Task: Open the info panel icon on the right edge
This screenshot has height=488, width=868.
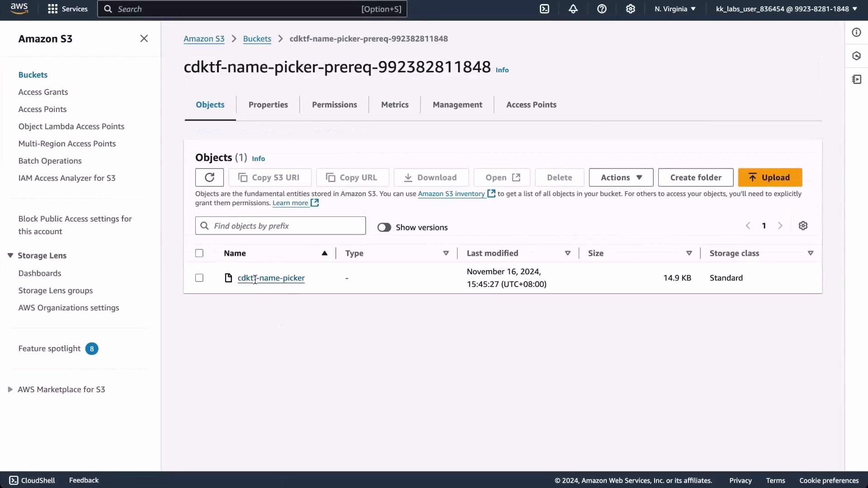Action: click(856, 33)
